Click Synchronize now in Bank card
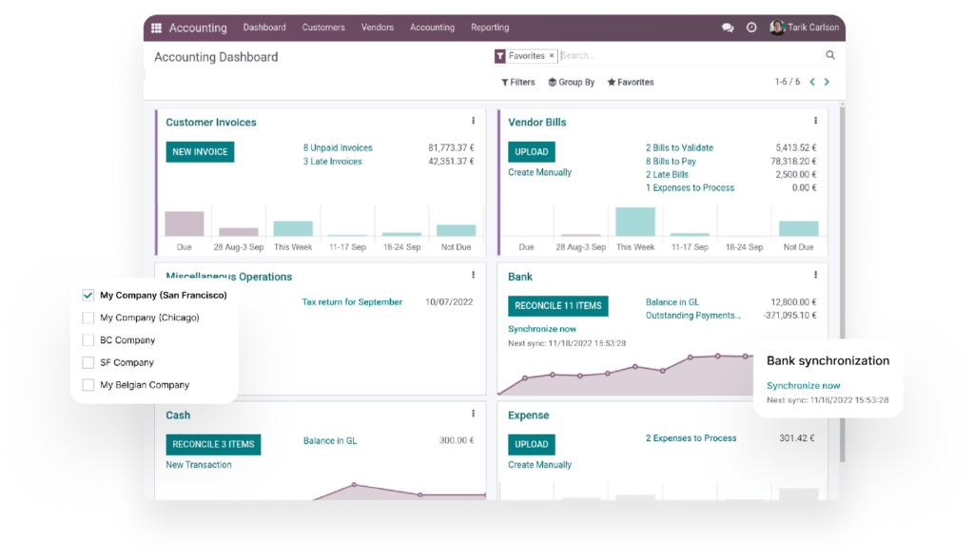This screenshot has height=560, width=974. [542, 329]
